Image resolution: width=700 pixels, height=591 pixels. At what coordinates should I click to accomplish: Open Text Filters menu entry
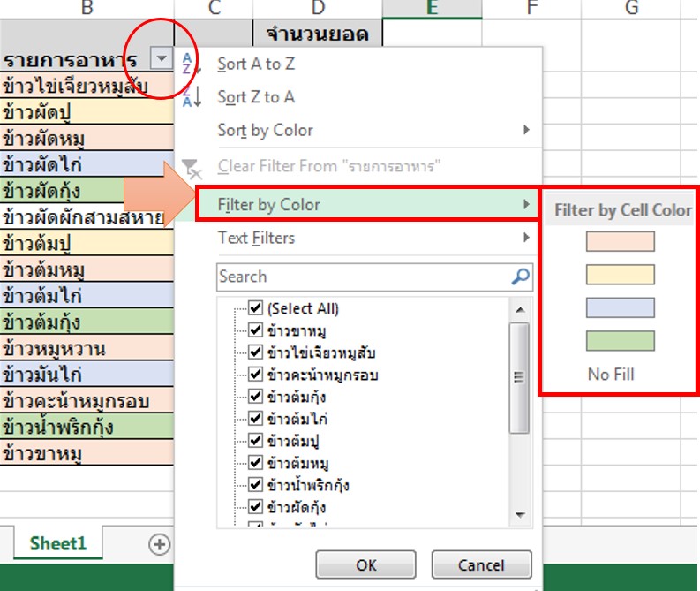pos(358,238)
